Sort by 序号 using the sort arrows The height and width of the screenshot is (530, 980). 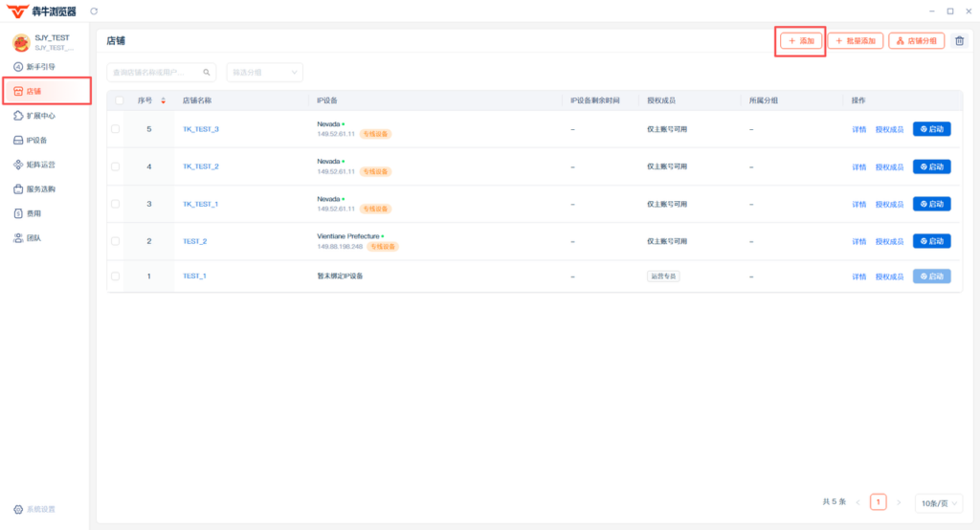point(163,100)
